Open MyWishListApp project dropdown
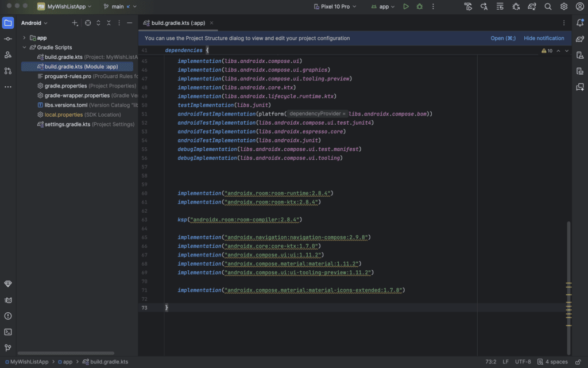 [64, 6]
